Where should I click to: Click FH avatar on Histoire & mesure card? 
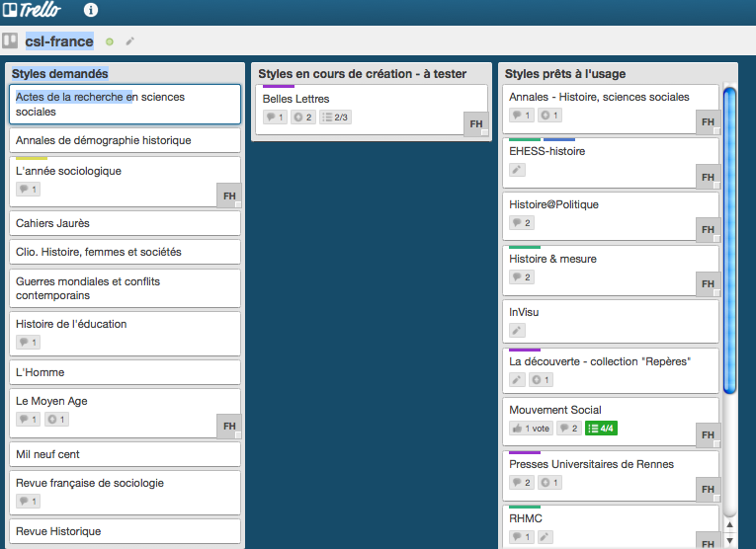[x=708, y=283]
